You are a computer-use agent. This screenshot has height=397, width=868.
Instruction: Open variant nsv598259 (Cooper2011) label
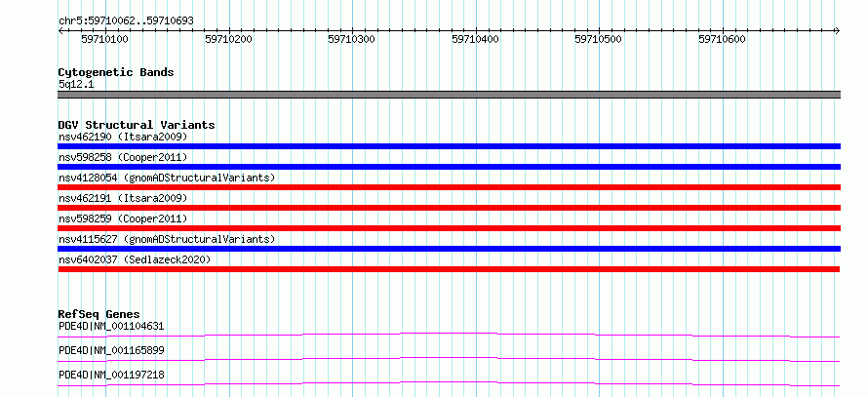(x=123, y=218)
